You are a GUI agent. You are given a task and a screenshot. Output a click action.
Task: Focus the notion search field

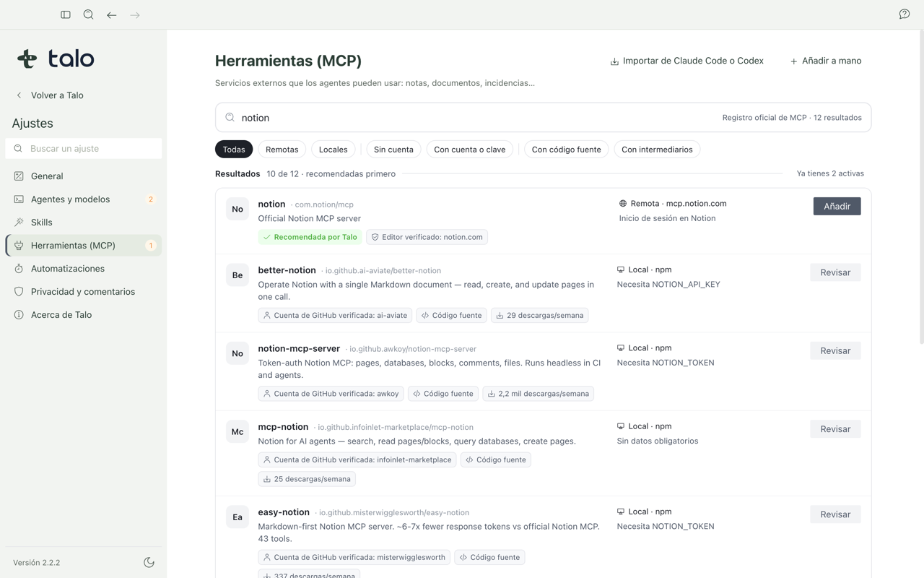543,118
